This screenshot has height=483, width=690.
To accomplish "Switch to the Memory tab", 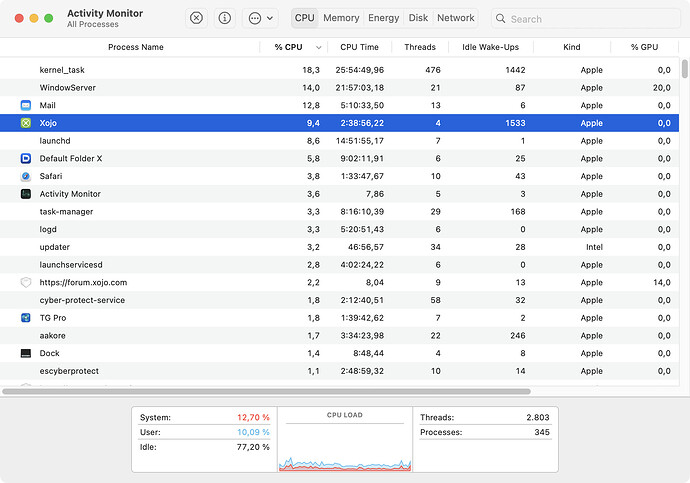I will click(x=341, y=18).
